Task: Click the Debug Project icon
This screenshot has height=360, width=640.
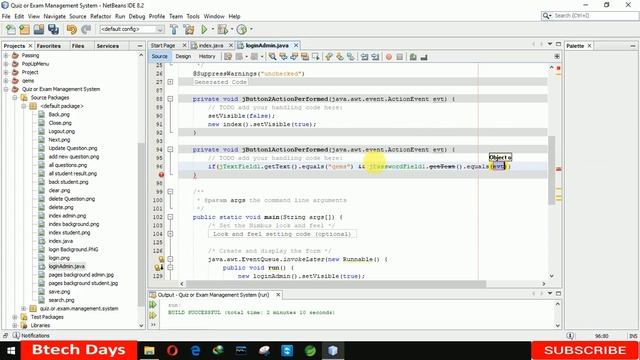Action: (x=223, y=29)
